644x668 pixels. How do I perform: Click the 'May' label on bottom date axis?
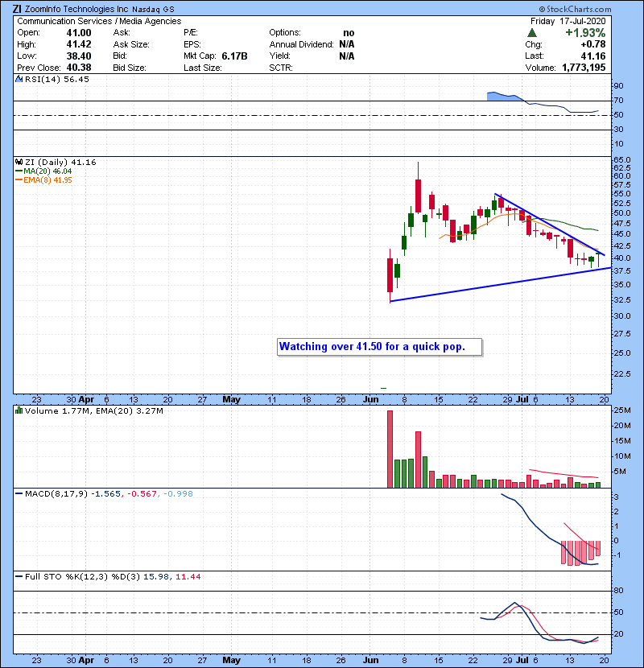coord(231,660)
